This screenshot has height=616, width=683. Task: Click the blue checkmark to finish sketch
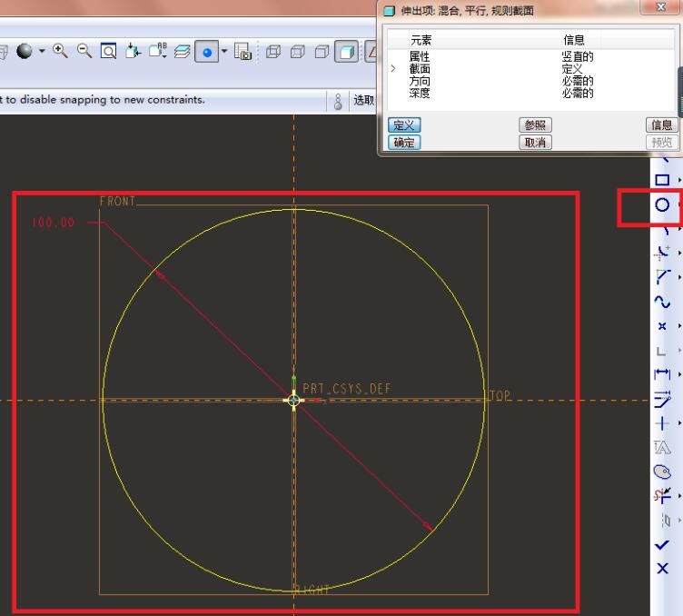tap(662, 544)
